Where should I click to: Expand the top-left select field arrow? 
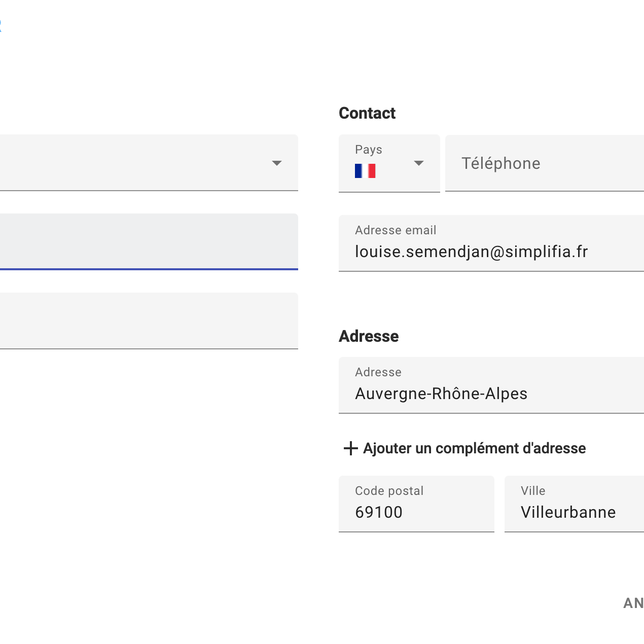coord(276,163)
